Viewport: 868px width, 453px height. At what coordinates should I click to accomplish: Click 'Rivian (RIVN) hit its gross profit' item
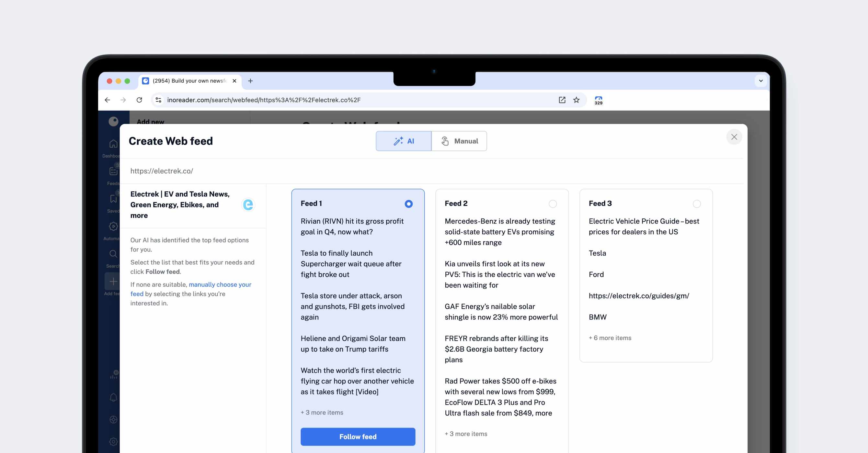pos(352,226)
